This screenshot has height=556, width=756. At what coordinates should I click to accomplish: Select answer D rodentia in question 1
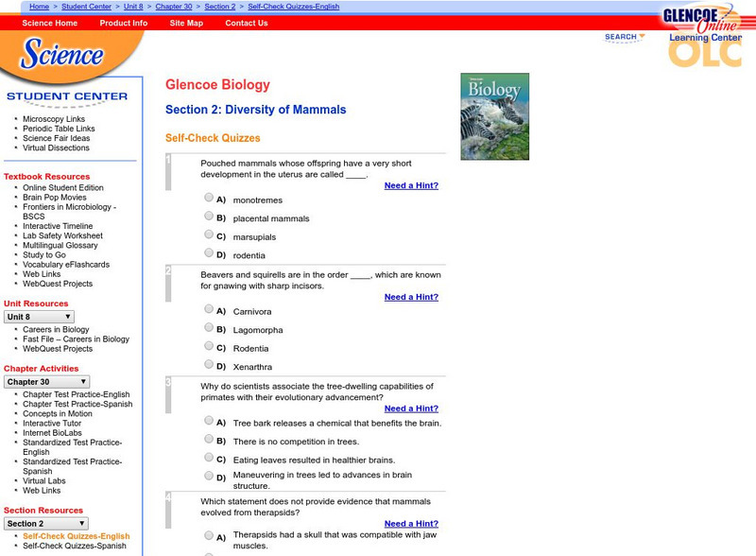tap(209, 252)
